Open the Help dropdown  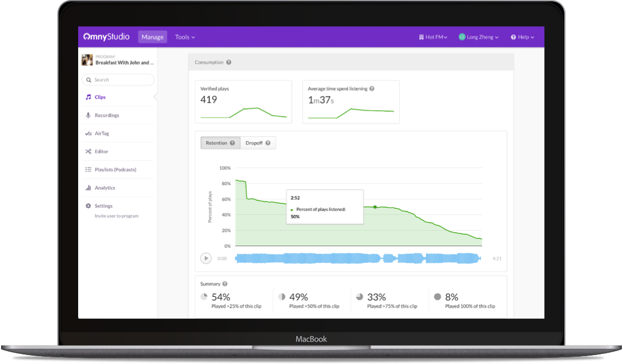523,36
